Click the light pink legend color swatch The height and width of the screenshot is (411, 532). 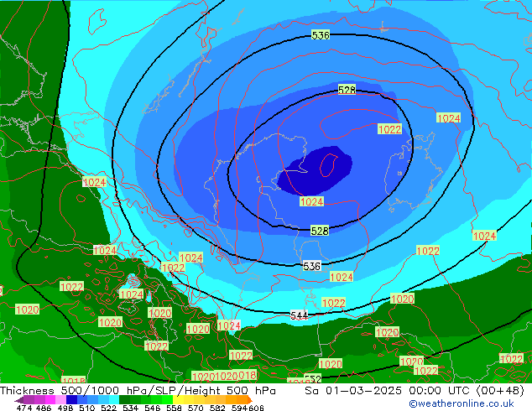(60, 399)
